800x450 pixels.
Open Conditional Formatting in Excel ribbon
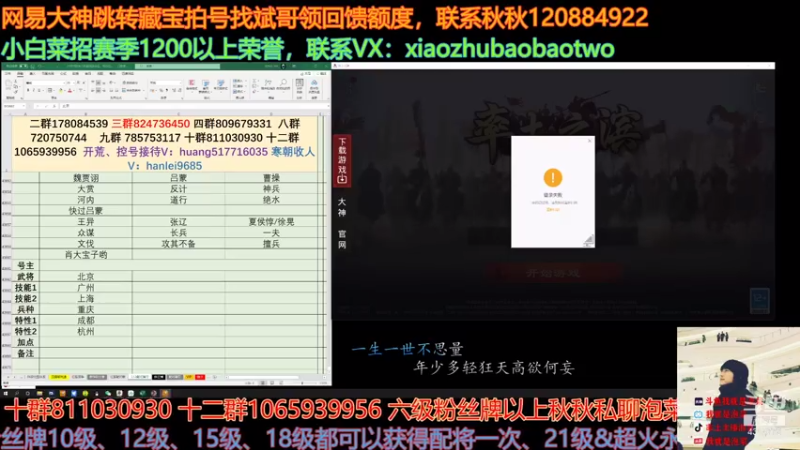(192, 85)
